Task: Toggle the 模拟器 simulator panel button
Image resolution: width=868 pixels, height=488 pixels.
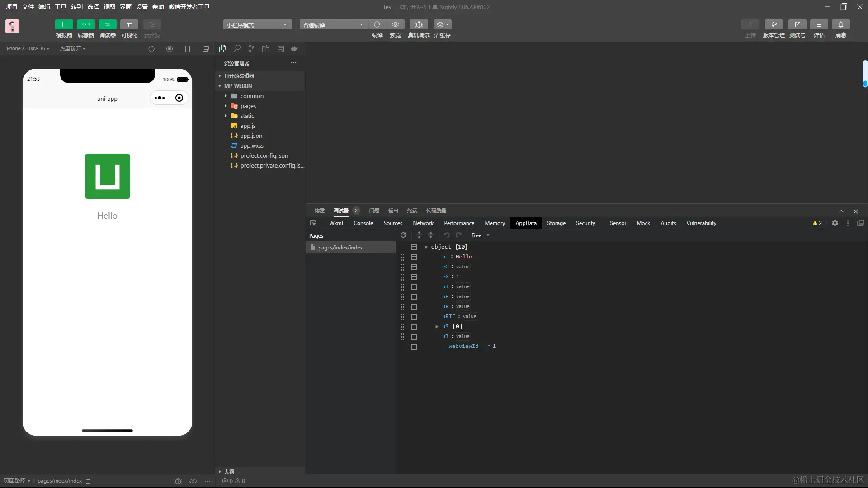Action: [64, 24]
